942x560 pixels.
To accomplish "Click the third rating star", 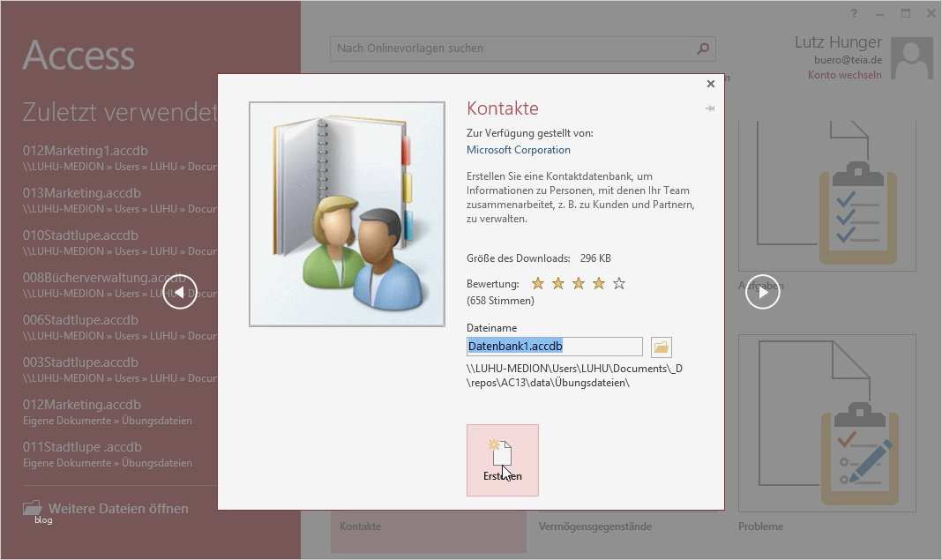I will point(579,284).
